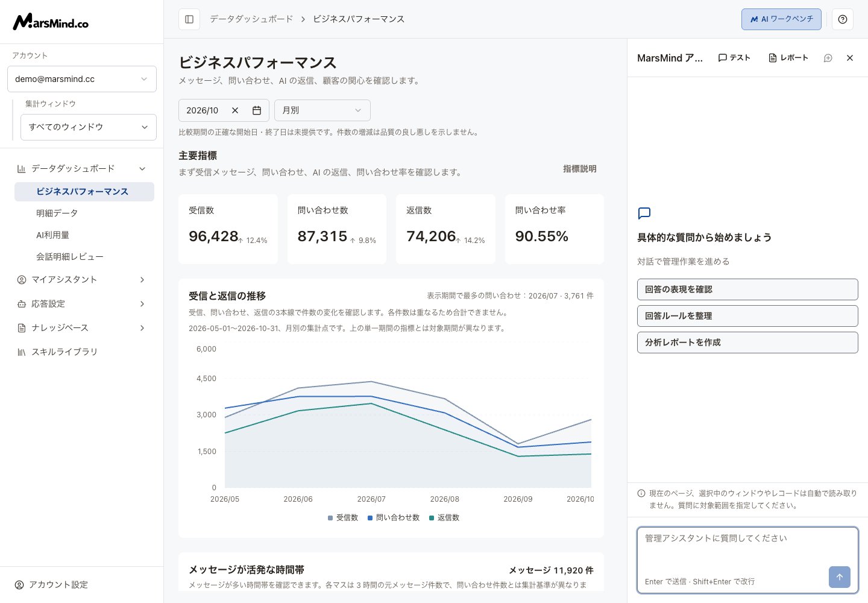Image resolution: width=868 pixels, height=603 pixels.
Task: Click the 問い合わせ数 87,315 metric card
Action: pos(337,229)
